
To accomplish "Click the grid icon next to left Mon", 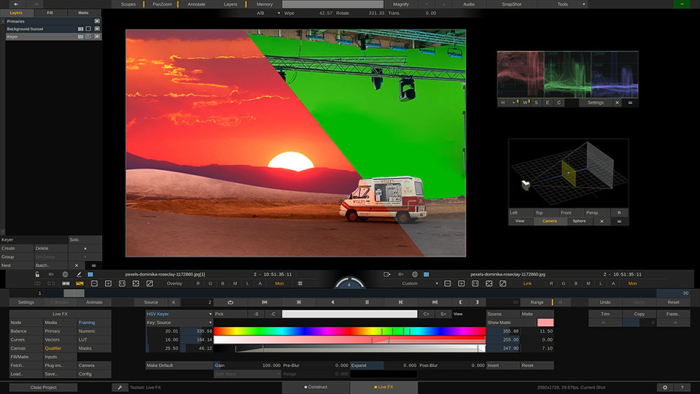I will 300,284.
